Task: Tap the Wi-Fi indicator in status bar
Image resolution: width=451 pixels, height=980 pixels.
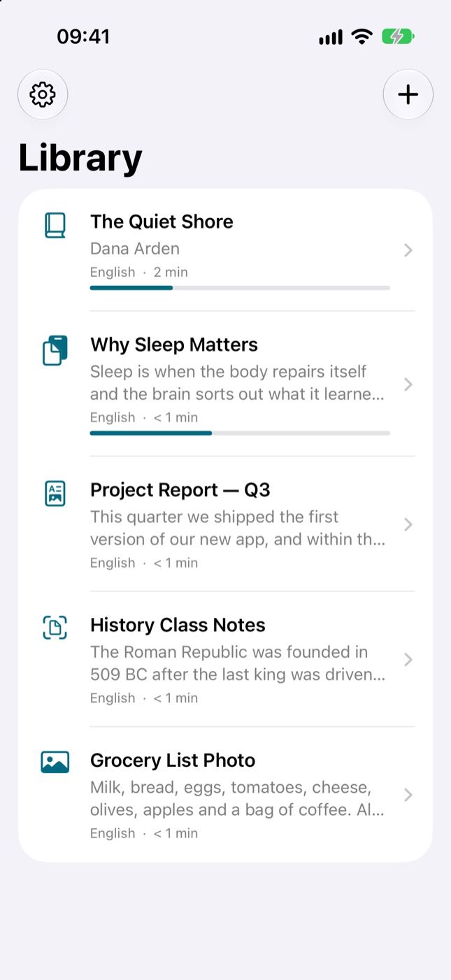Action: [361, 36]
